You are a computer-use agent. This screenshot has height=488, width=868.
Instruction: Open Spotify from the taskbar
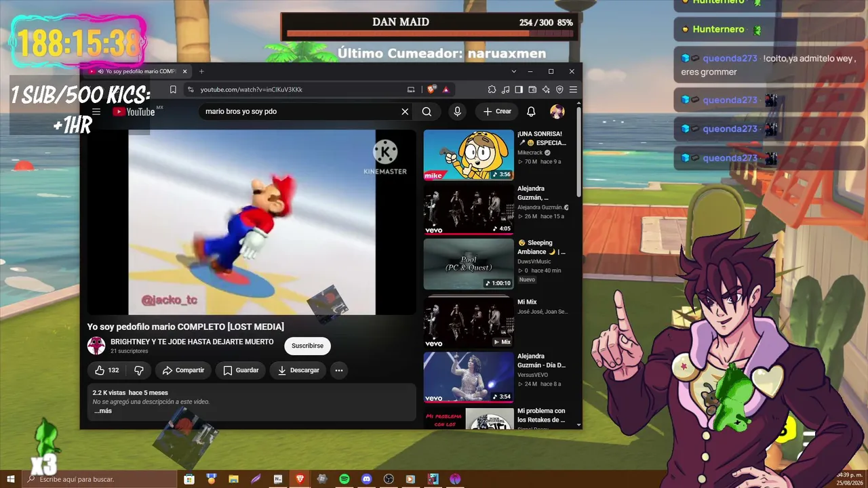[344, 479]
